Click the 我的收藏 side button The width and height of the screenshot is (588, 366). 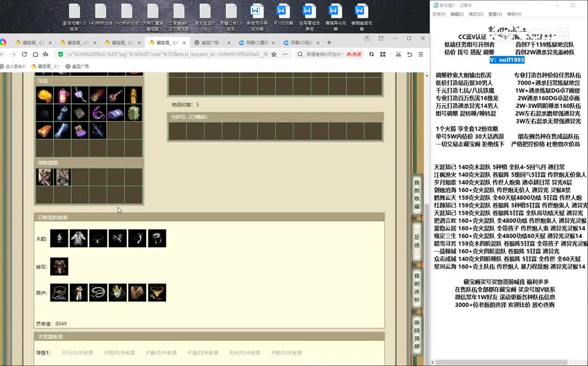click(x=417, y=194)
